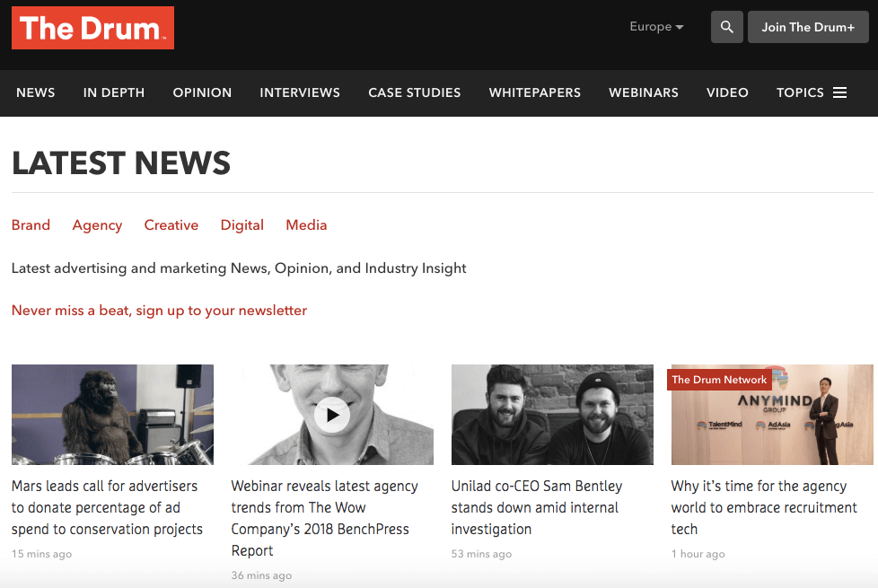The height and width of the screenshot is (588, 878).
Task: Go to News section
Action: pos(36,93)
